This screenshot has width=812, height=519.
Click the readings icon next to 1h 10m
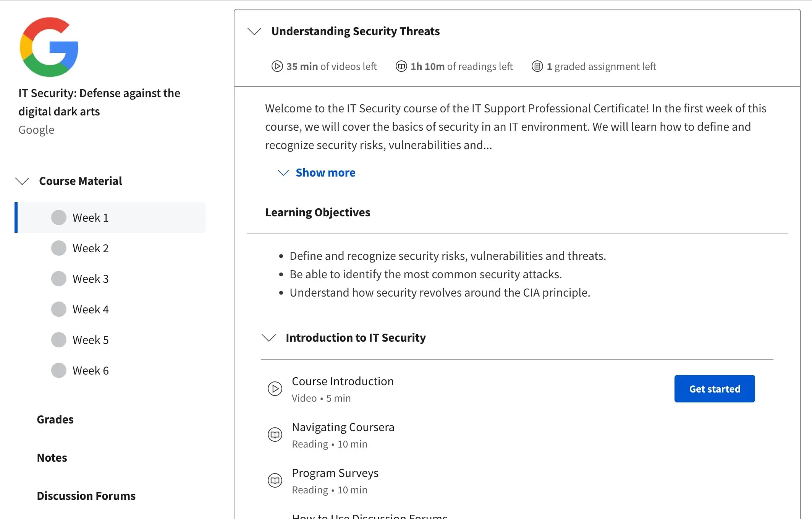[x=401, y=66]
